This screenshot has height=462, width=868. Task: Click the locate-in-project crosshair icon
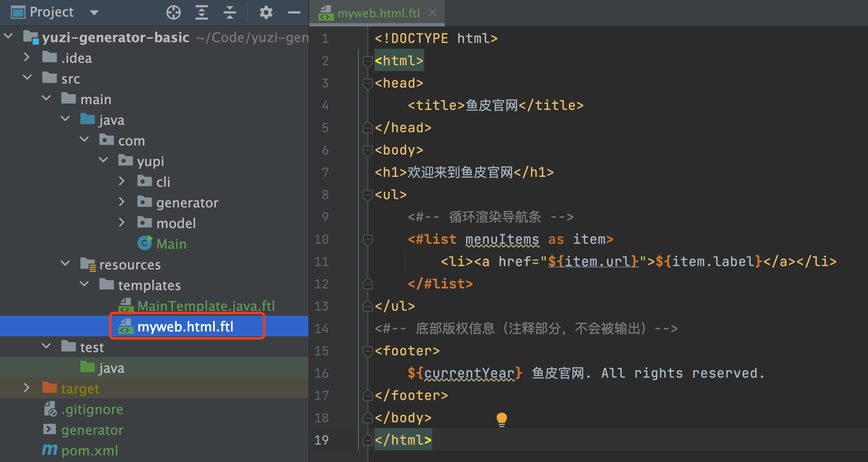174,12
